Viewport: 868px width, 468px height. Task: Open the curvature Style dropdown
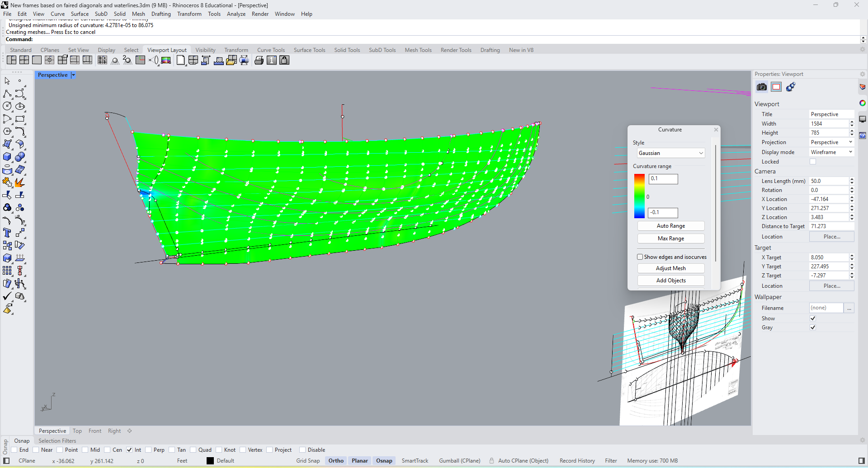[x=671, y=153]
